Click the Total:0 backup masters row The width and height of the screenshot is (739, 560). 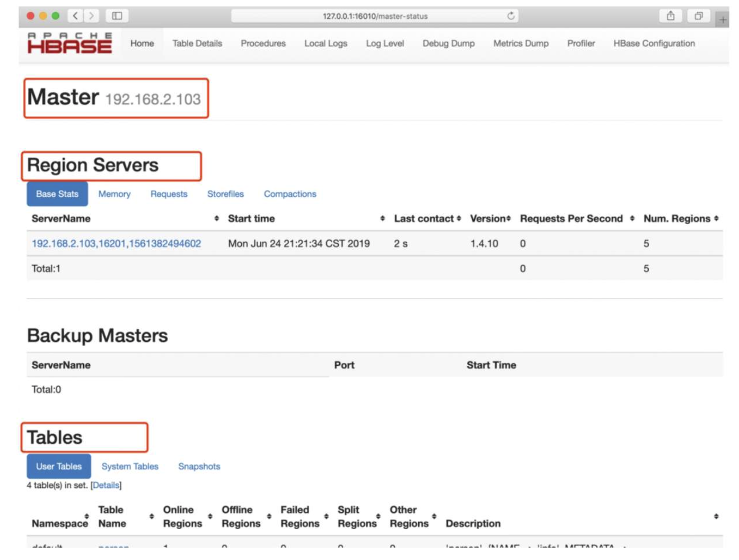[375, 389]
